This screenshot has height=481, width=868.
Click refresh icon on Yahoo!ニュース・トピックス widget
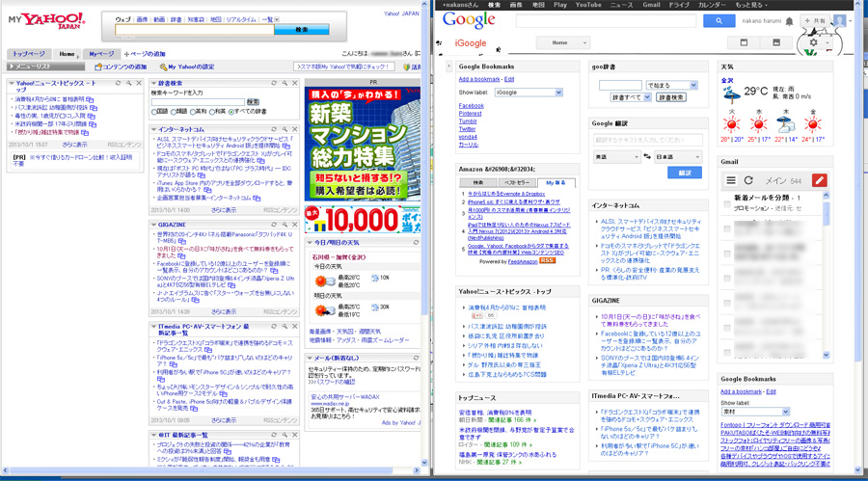pyautogui.click(x=118, y=83)
